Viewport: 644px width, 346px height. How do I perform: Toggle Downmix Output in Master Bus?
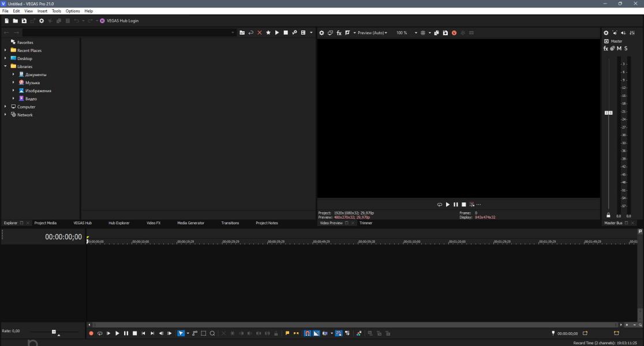[615, 33]
